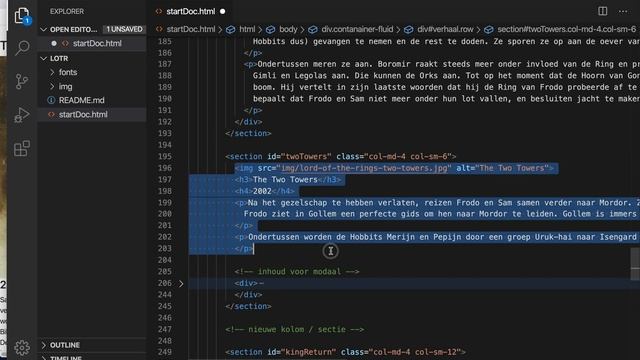
Task: Click the editor vertical scrollbar
Action: (635, 264)
